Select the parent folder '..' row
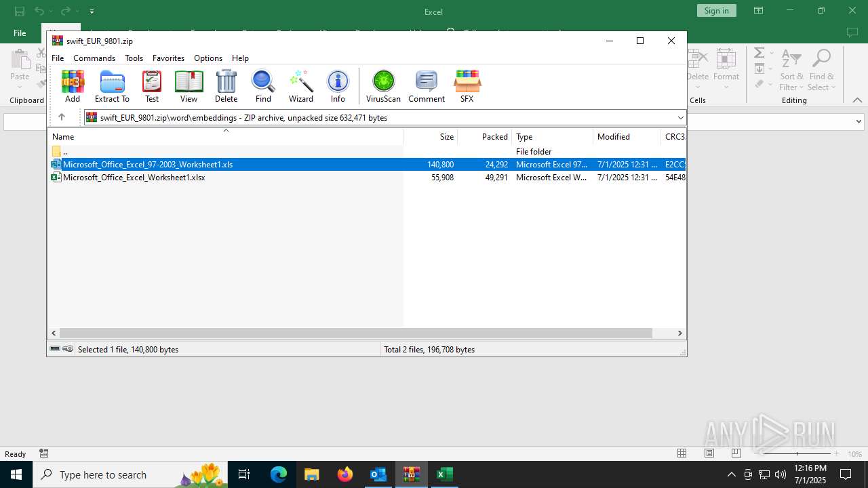This screenshot has height=488, width=868. click(x=367, y=151)
